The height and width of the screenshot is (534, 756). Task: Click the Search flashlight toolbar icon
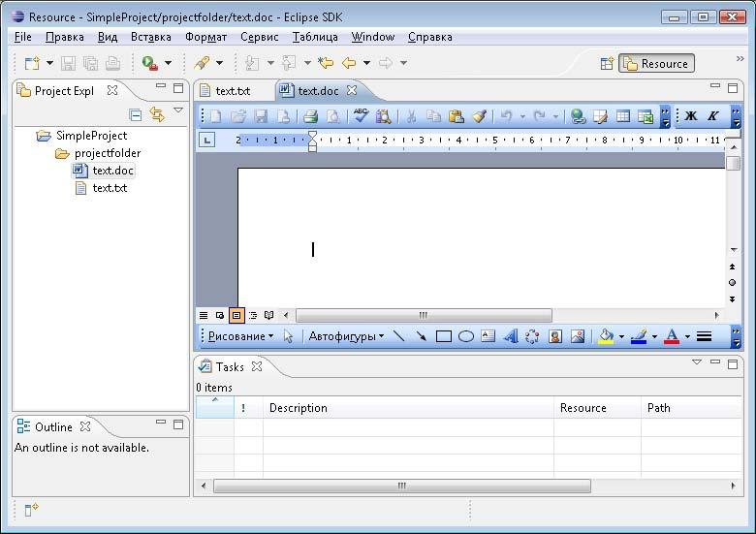tap(202, 63)
